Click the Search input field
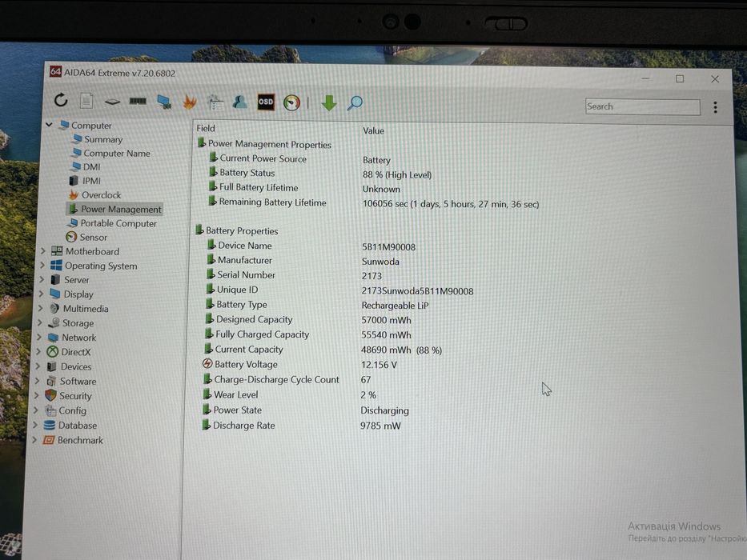 point(643,106)
